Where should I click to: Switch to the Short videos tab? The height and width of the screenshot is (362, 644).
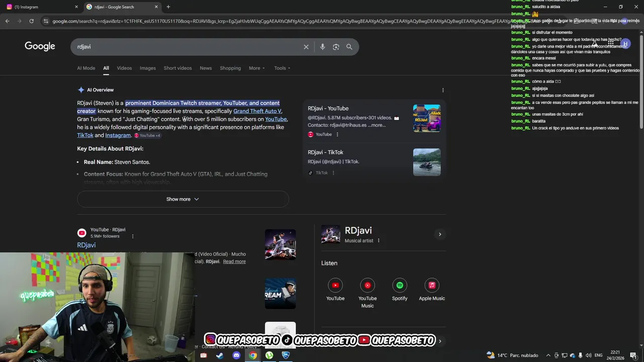pyautogui.click(x=178, y=68)
